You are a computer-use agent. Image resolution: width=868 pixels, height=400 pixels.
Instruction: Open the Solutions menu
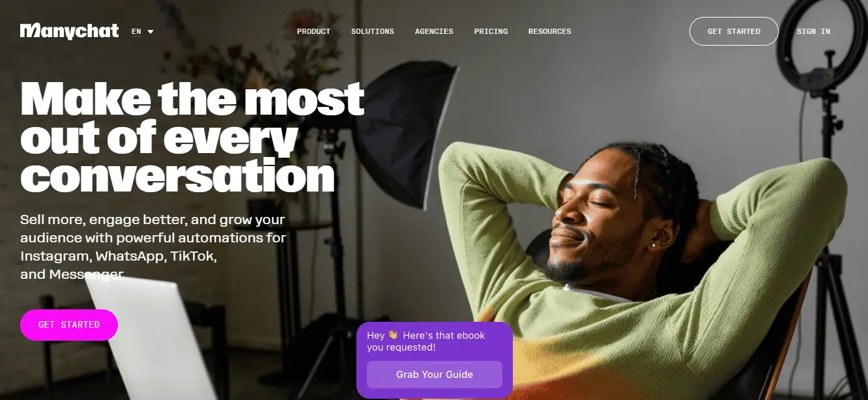tap(373, 31)
